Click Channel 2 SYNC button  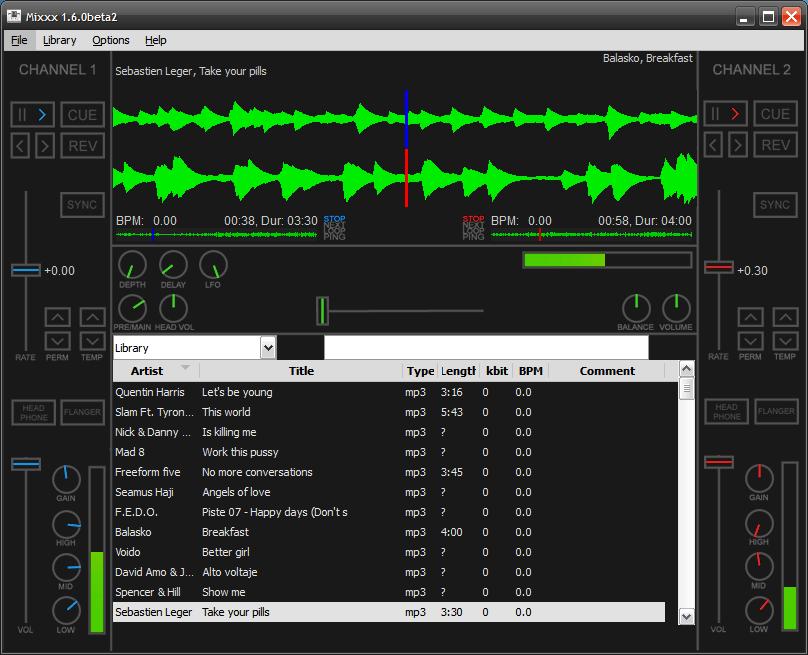point(776,205)
